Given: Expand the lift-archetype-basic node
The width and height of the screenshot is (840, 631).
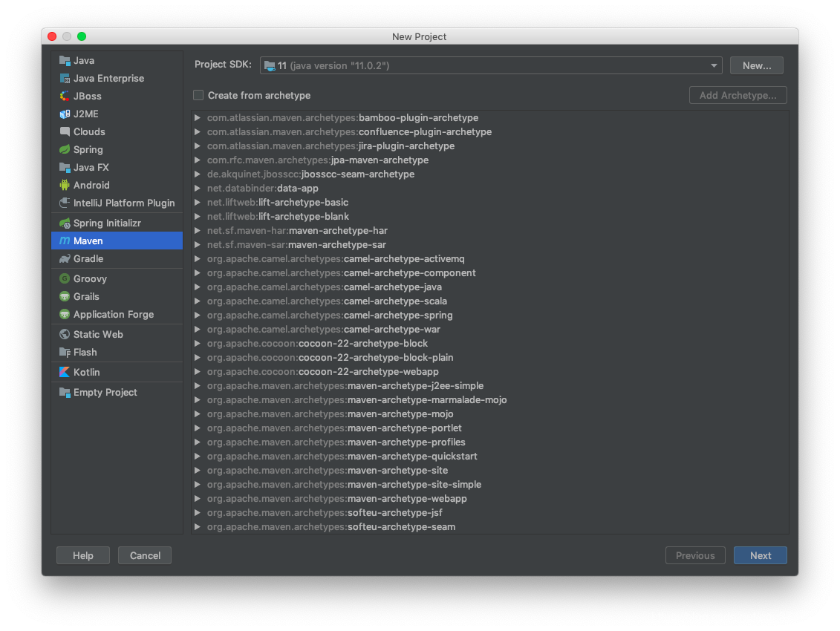Looking at the screenshot, I should (x=198, y=203).
